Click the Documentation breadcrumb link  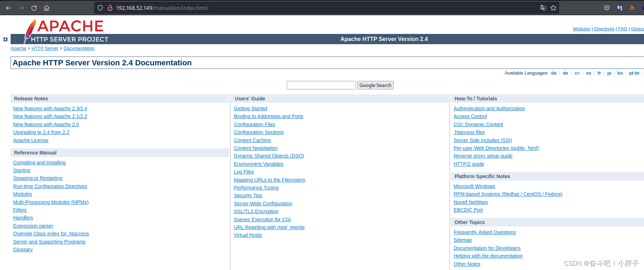tap(79, 48)
